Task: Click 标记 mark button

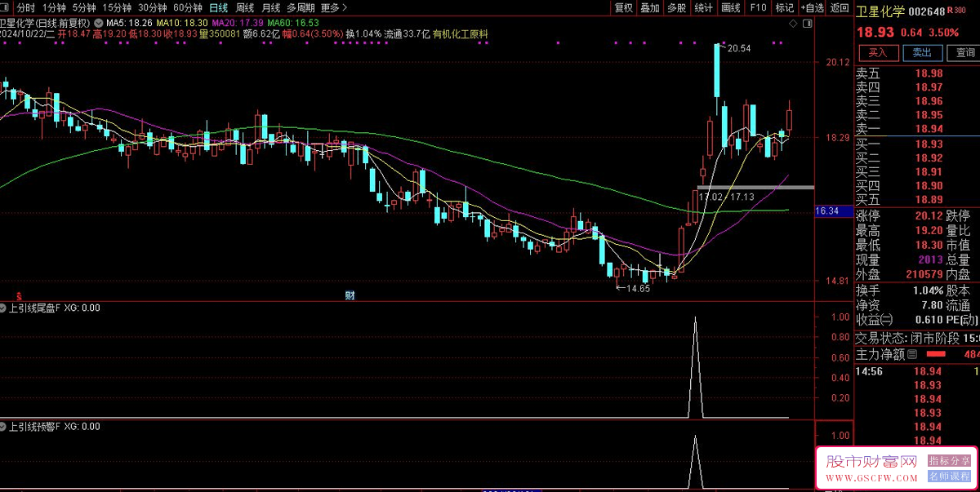Action: pos(784,7)
